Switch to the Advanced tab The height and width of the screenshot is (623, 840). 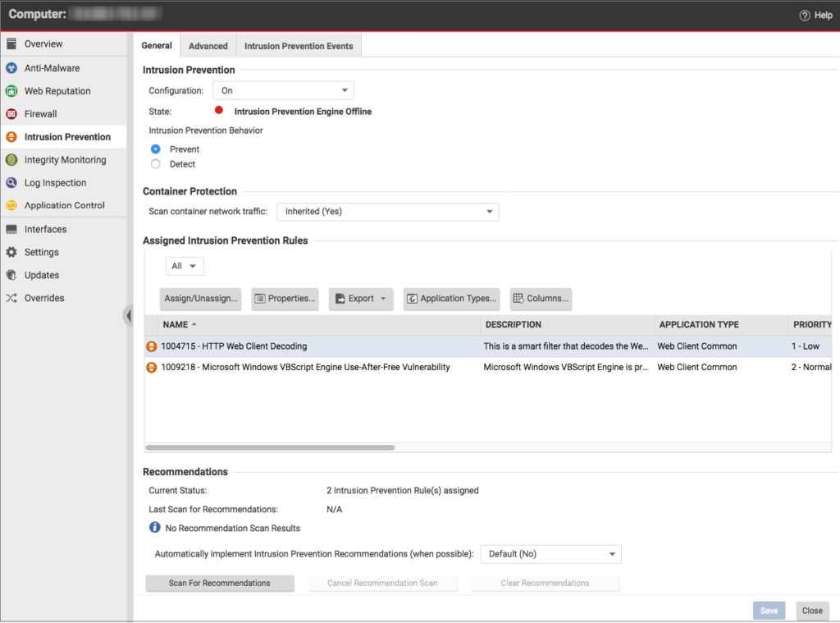coord(208,45)
